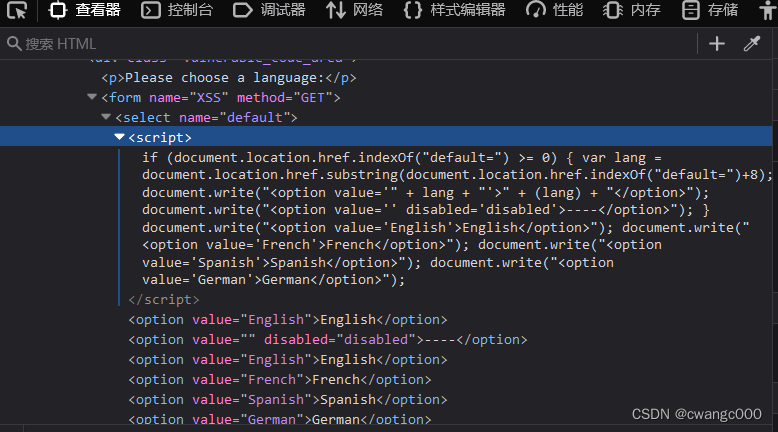Select the highlighted <script> row
778x432 pixels.
386,136
